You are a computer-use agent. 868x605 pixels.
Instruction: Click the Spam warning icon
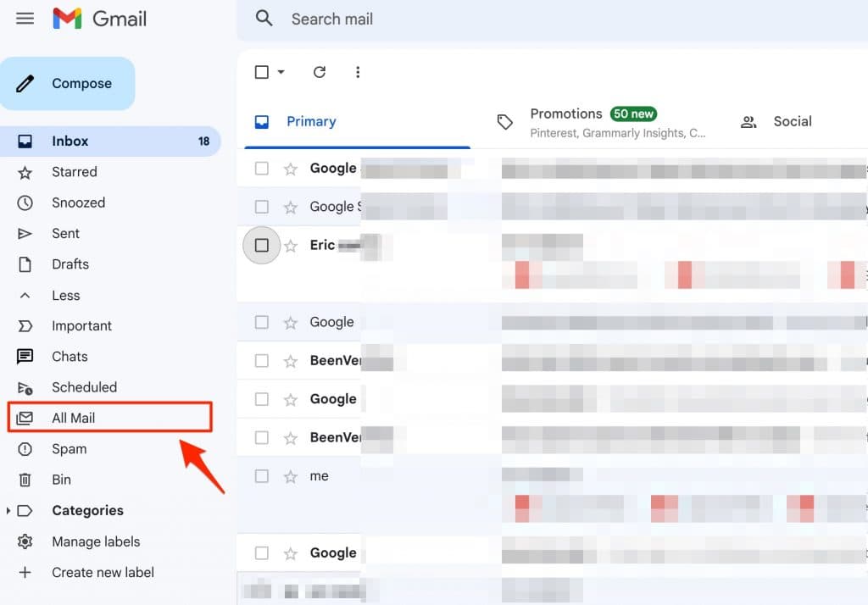pyautogui.click(x=25, y=449)
